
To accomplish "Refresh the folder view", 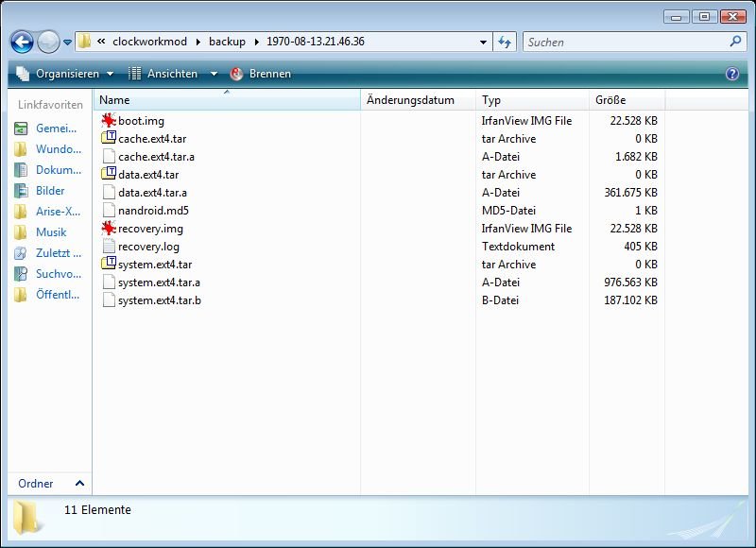I will 505,42.
